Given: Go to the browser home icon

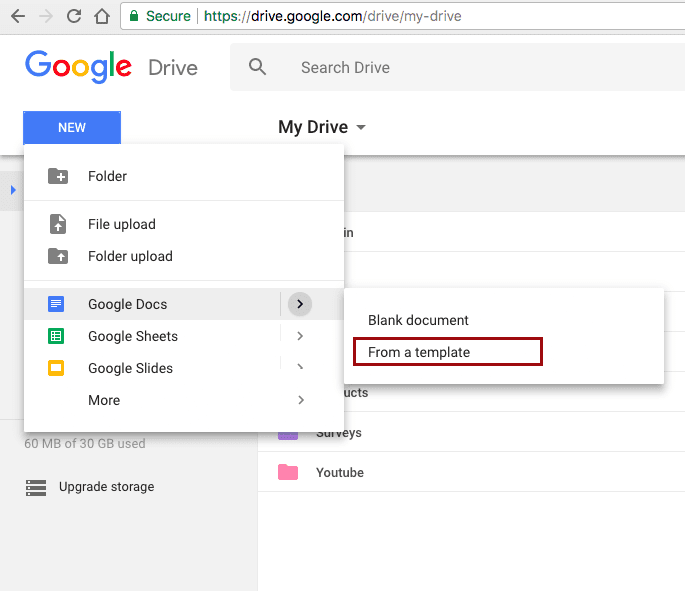Looking at the screenshot, I should 102,16.
